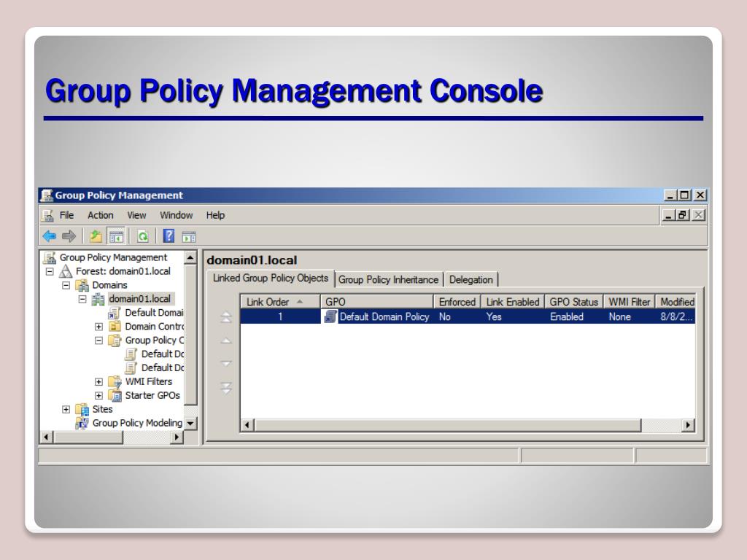Viewport: 747px width, 560px height.
Task: Click the Default Domain Policy GPO row icon
Action: pyautogui.click(x=330, y=316)
